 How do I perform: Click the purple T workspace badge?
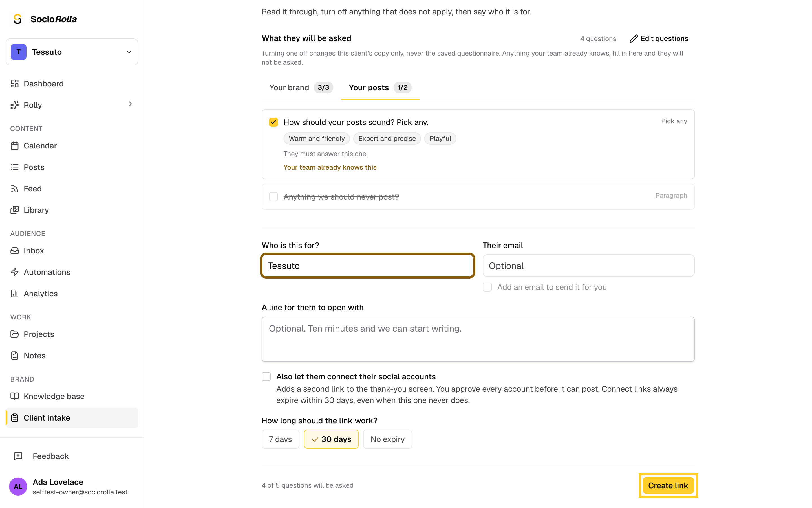coord(18,52)
